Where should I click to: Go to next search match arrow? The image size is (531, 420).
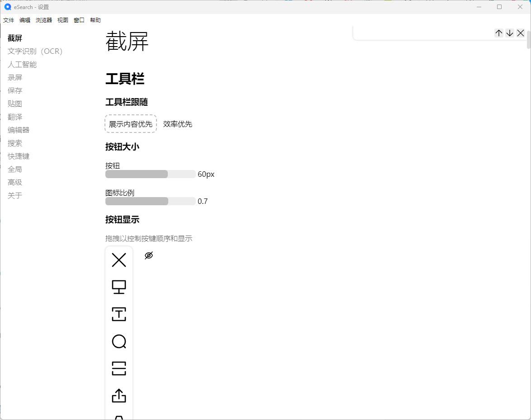[510, 33]
